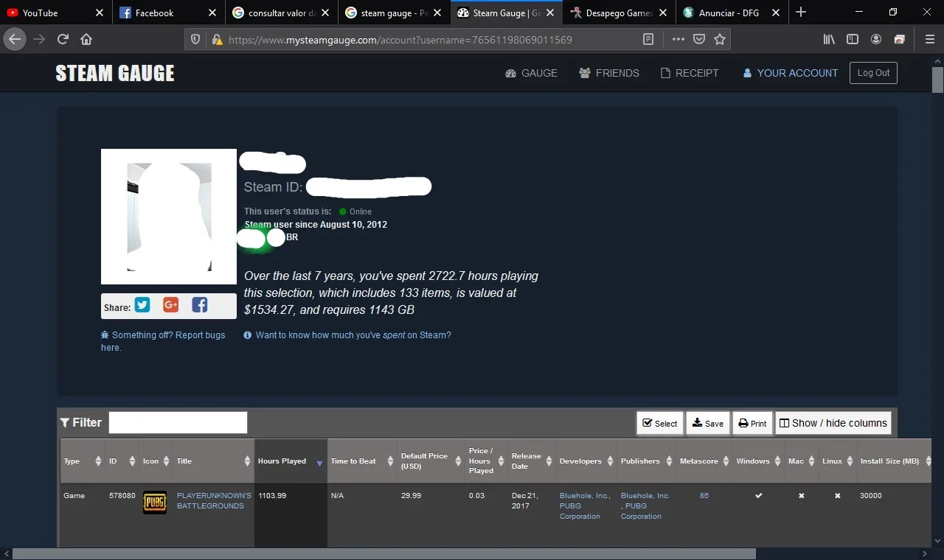This screenshot has width=944, height=560.
Task: Open 'how much you've spent on Steam' link
Action: 347,335
